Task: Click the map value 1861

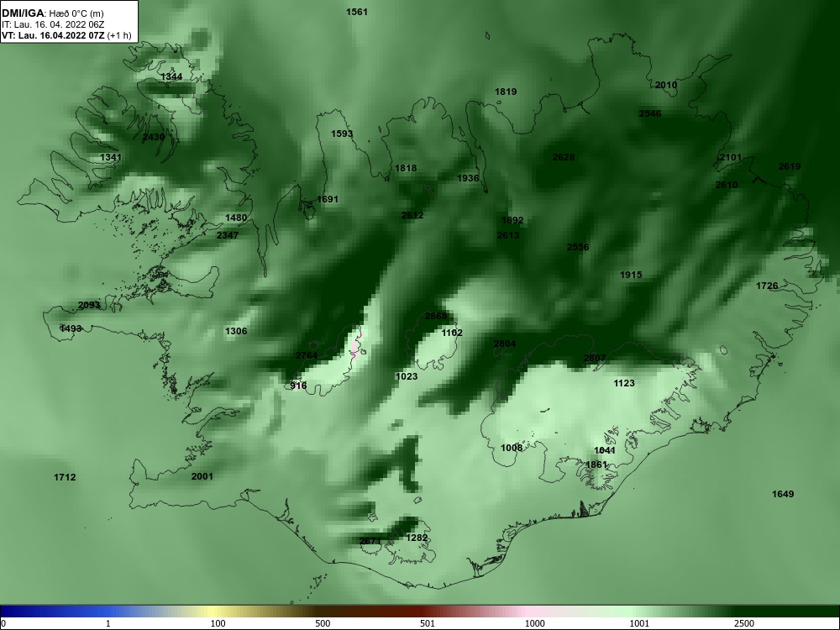Action: (596, 465)
